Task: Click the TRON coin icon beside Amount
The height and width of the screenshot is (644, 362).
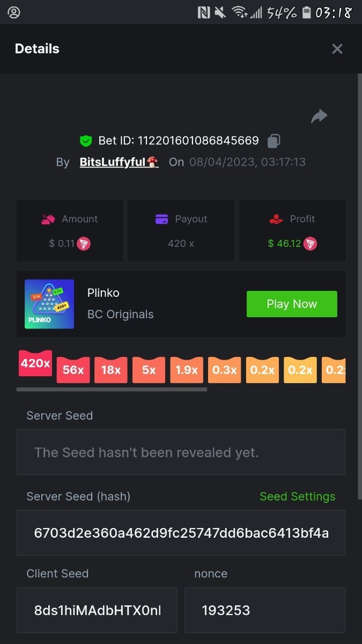Action: click(84, 244)
